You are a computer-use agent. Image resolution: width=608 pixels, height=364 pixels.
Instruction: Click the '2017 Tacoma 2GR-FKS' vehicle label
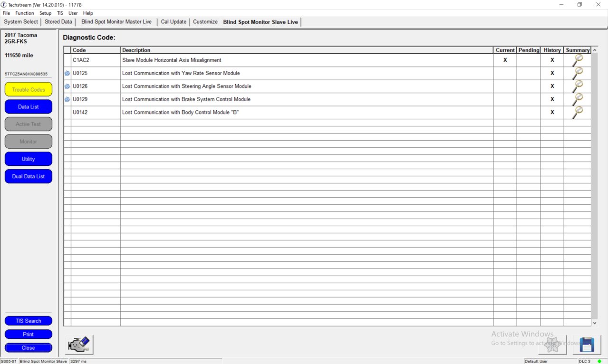(21, 38)
